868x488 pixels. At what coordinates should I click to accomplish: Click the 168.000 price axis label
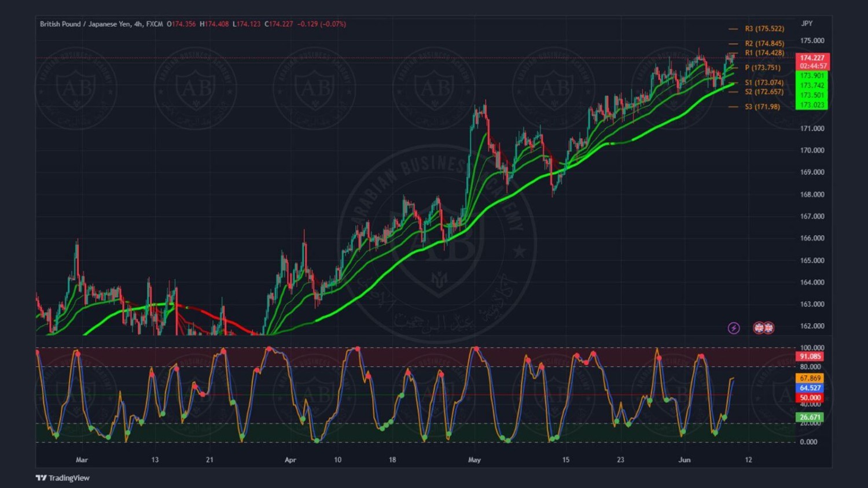(812, 194)
